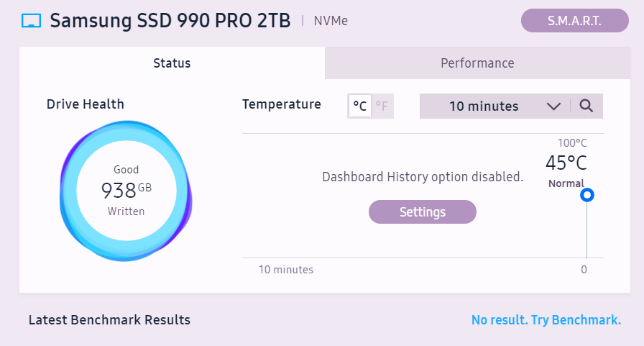Click the blue drive icon beside the title

(31, 21)
